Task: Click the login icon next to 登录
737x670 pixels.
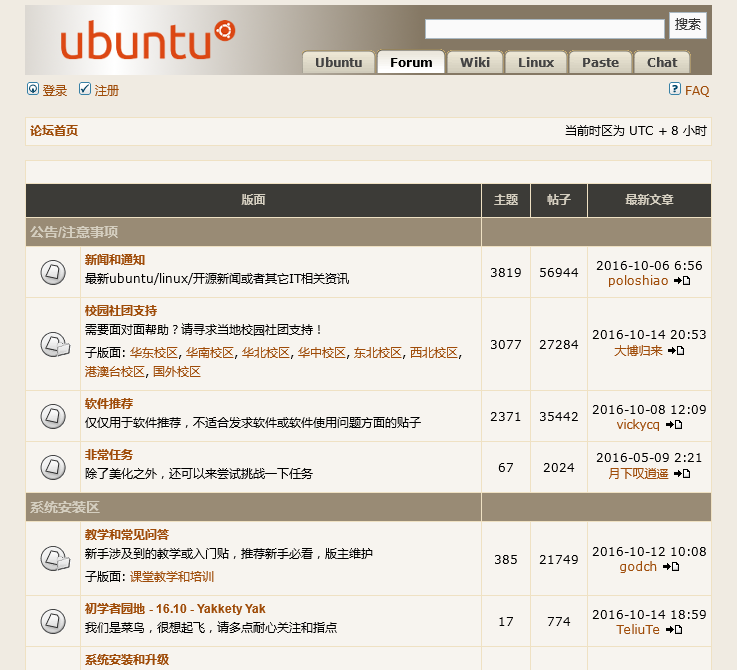Action: tap(33, 89)
